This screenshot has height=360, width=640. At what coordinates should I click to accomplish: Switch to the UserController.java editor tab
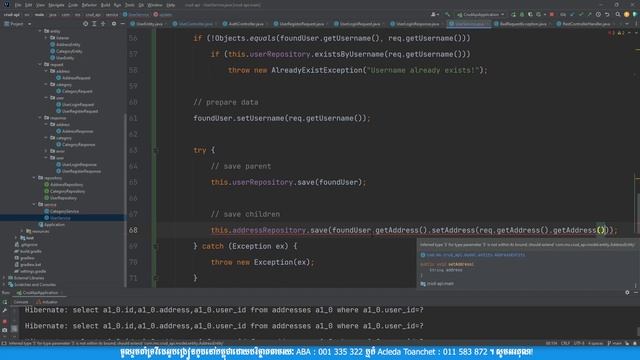(x=195, y=24)
